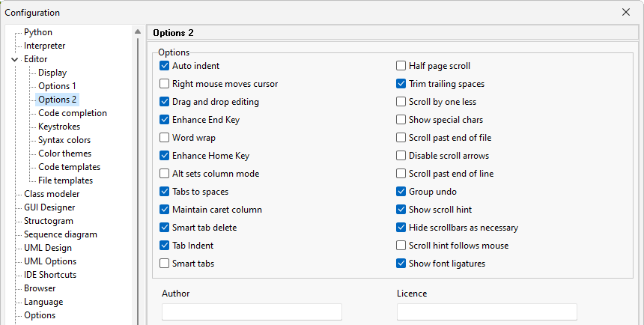Enable Show special chars
The height and width of the screenshot is (325, 644).
click(401, 120)
